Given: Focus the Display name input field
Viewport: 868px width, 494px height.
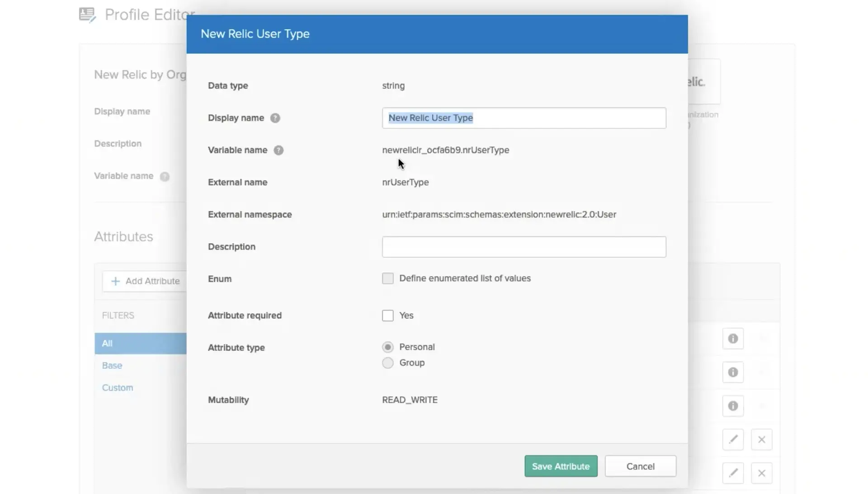Looking at the screenshot, I should point(524,118).
